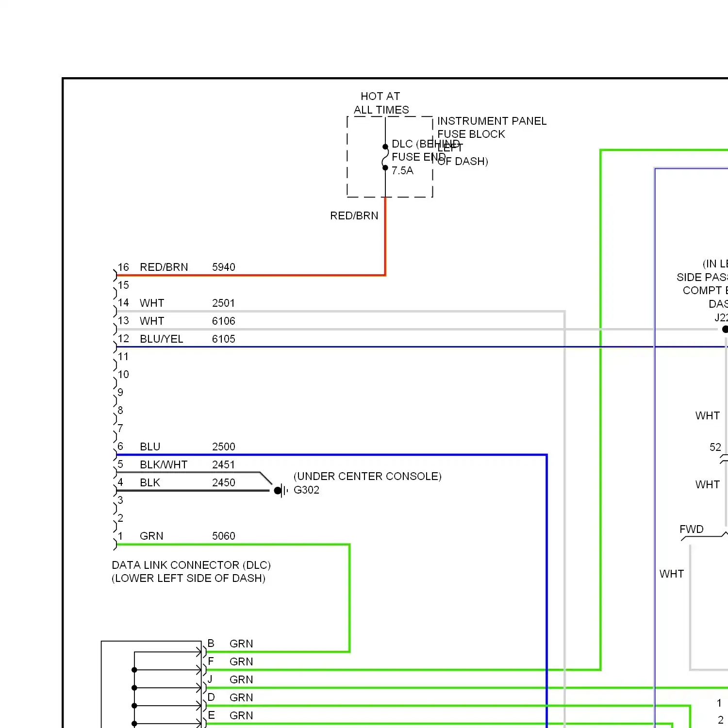Click the FWD label
This screenshot has width=728, height=728.
692,529
